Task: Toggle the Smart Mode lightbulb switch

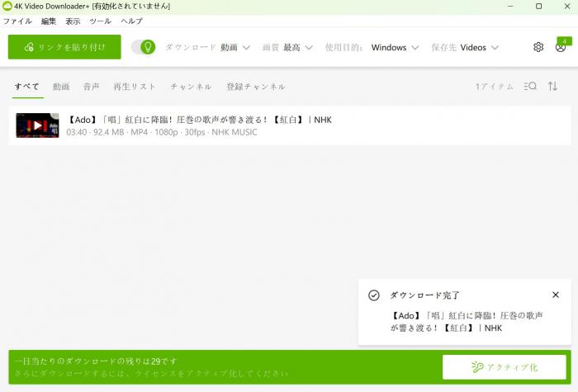Action: pos(144,47)
